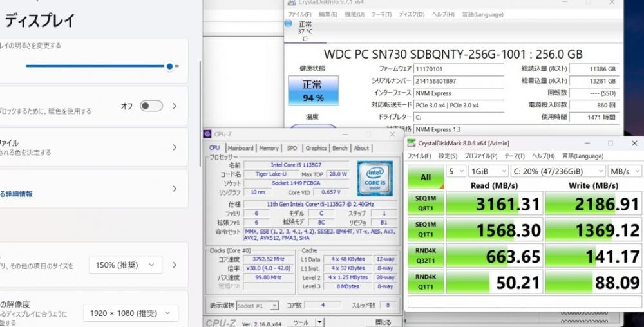Click the CPU-Z title bar icon
Viewport: 644px width, 327px height.
click(208, 134)
